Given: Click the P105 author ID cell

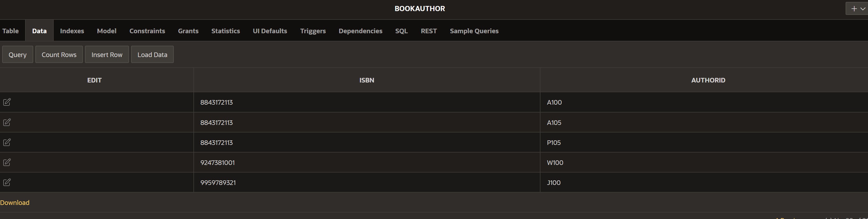Looking at the screenshot, I should click(x=704, y=142).
